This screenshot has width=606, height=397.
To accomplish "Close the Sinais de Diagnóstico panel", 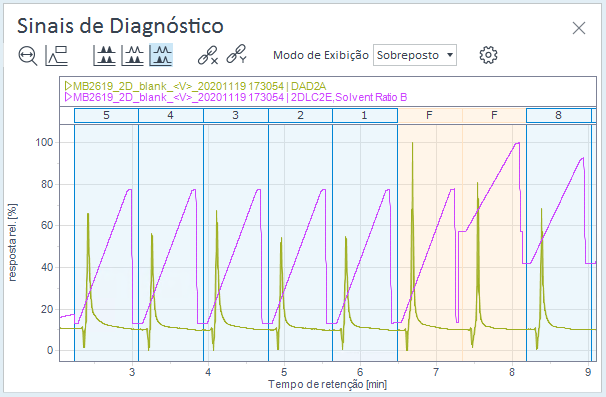I will 579,28.
